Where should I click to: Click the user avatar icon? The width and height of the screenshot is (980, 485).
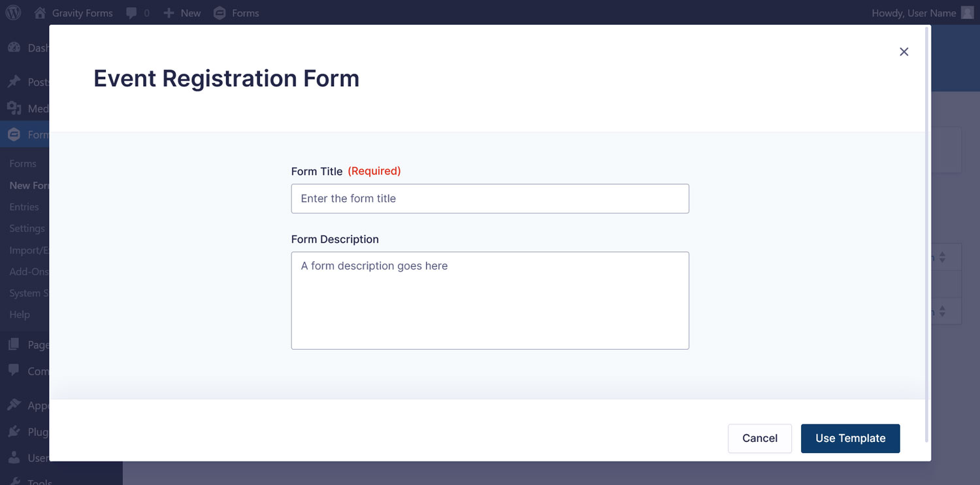click(x=968, y=12)
